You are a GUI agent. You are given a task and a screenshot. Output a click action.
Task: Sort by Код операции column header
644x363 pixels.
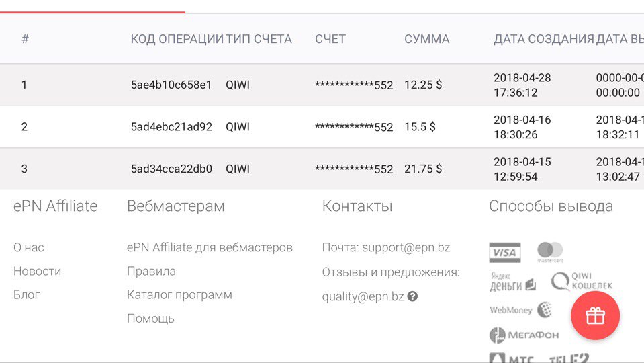[177, 39]
